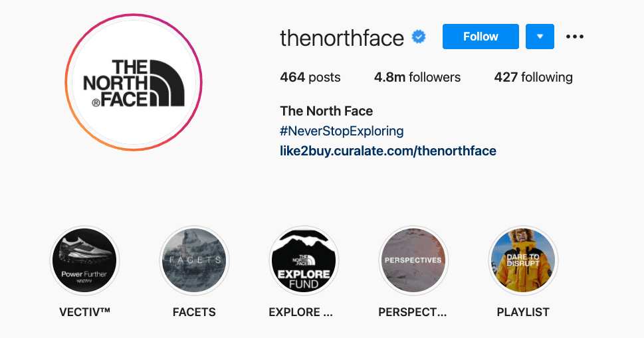Viewport: 644px width, 338px height.
Task: Select the FACETS highlight label
Action: coord(194,311)
